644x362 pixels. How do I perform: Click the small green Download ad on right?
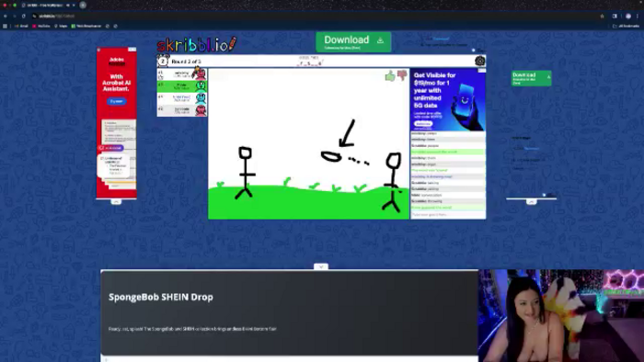click(x=531, y=78)
